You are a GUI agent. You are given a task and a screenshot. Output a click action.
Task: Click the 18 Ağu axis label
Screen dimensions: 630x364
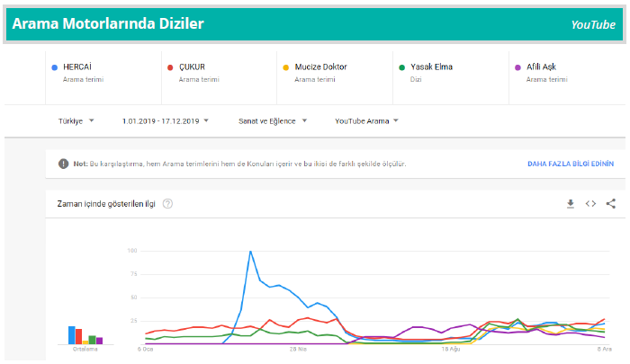[451, 349]
